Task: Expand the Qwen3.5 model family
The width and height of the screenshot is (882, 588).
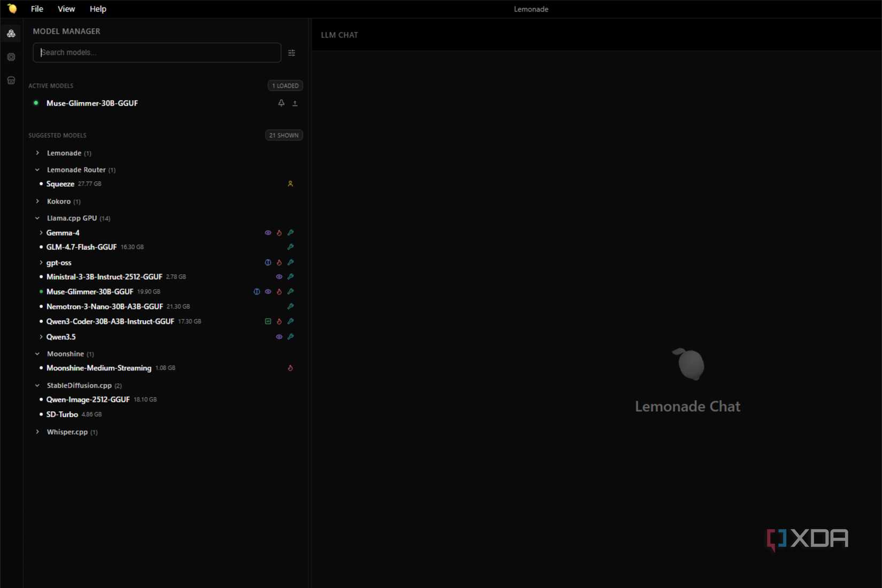Action: pyautogui.click(x=41, y=337)
